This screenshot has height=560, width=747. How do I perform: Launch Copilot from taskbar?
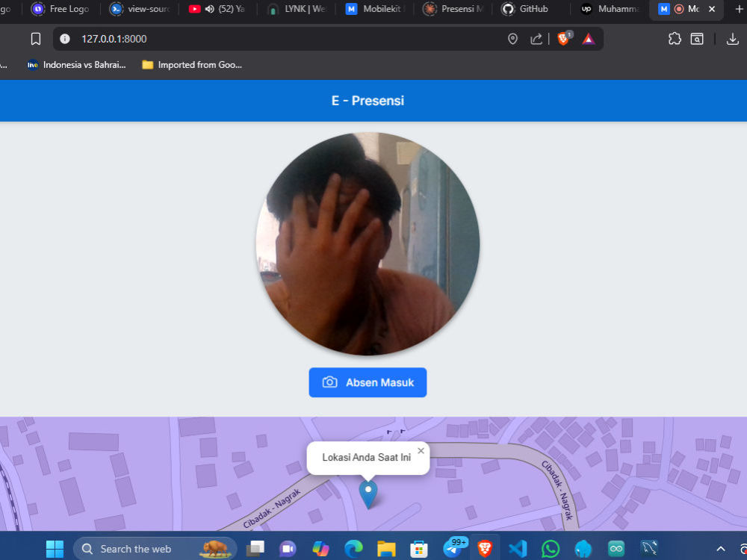point(320,549)
